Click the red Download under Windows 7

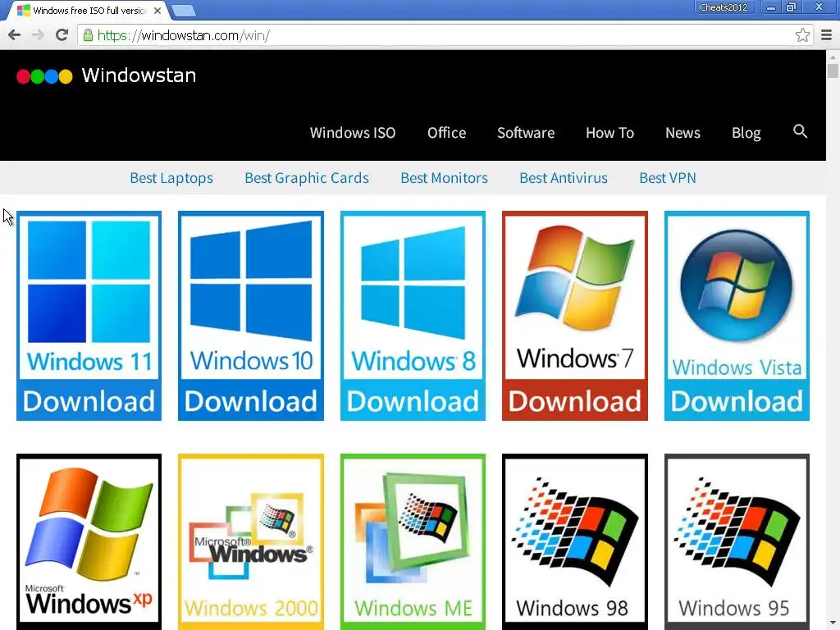575,400
